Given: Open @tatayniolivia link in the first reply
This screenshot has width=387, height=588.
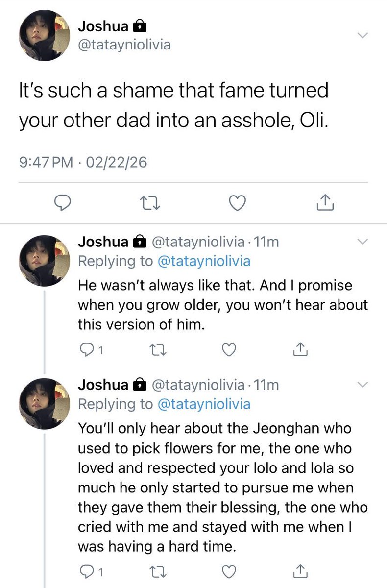Looking at the screenshot, I should click(204, 261).
